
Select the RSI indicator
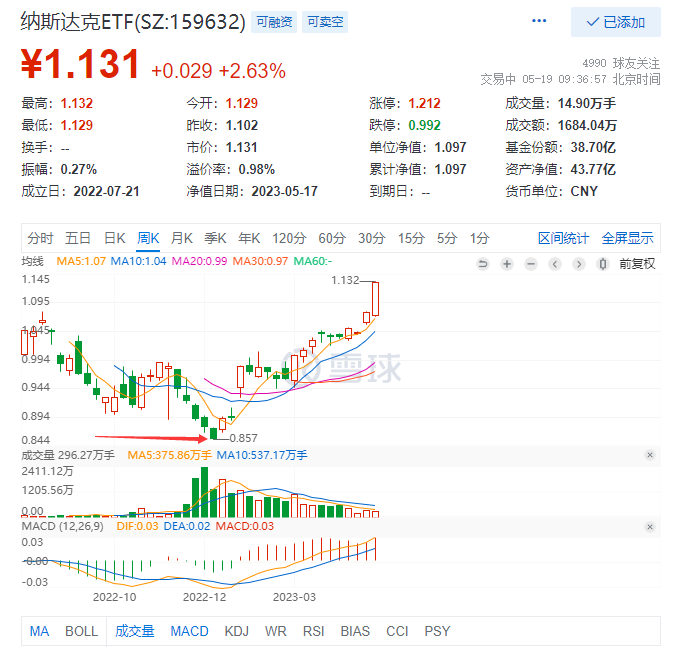point(313,631)
